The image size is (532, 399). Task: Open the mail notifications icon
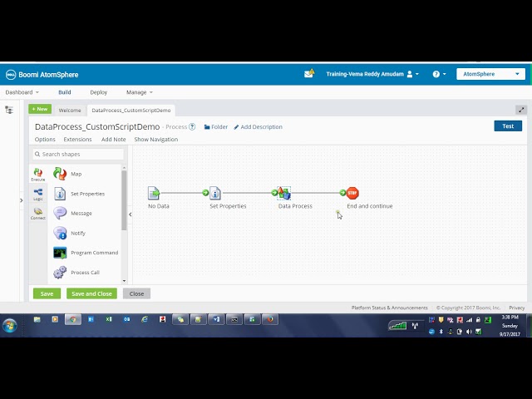[309, 74]
